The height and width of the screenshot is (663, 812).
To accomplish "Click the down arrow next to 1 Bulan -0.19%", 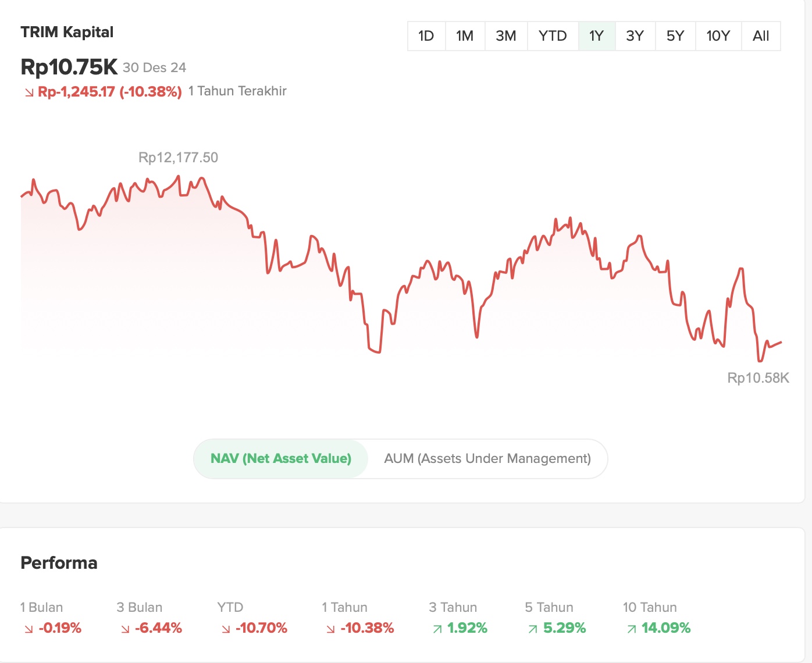I will pyautogui.click(x=27, y=628).
